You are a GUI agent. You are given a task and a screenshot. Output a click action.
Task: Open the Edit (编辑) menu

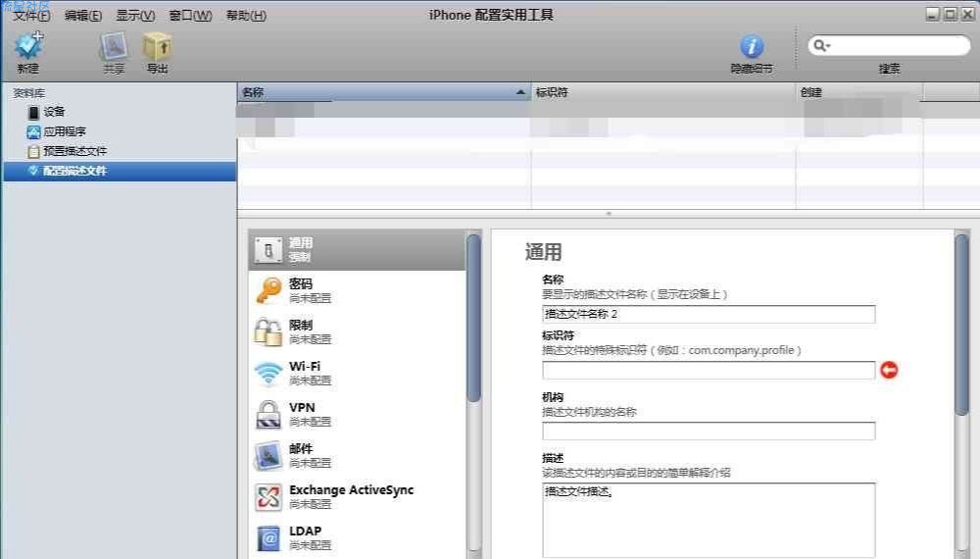click(83, 15)
